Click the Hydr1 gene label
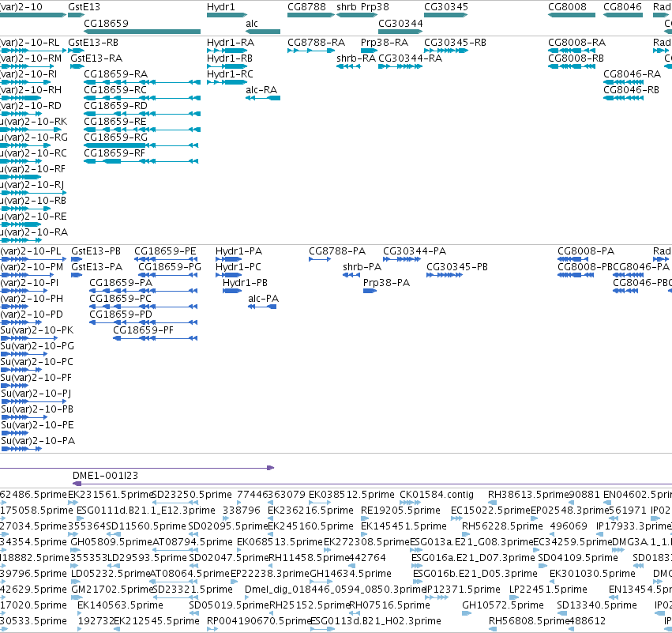Viewport: 672px width, 633px height. click(221, 7)
